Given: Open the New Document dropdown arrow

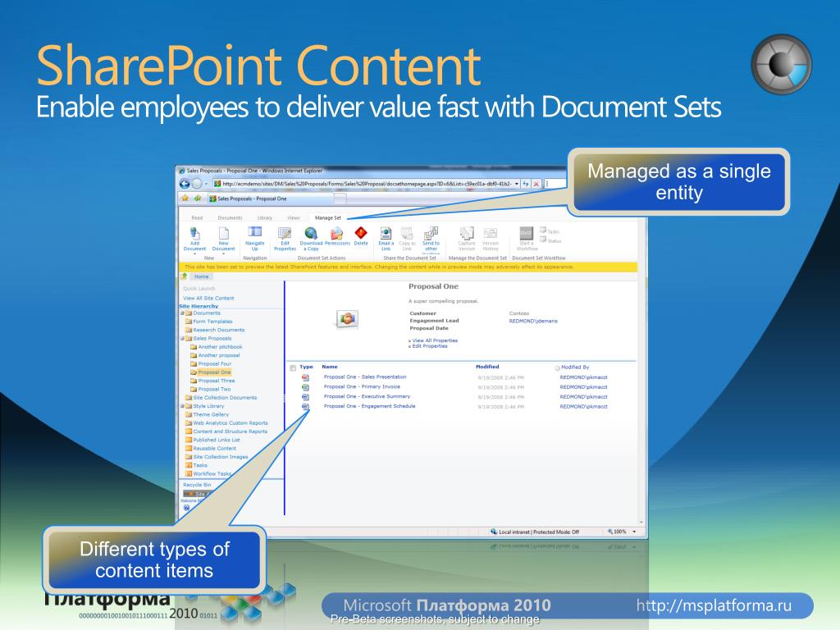Looking at the screenshot, I should pos(223,253).
